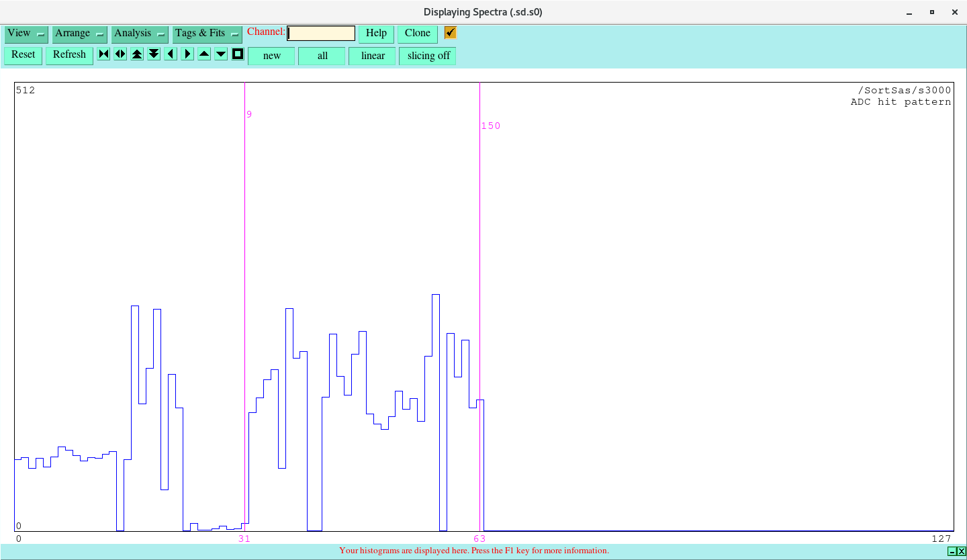Open the View menu
The height and width of the screenshot is (560, 967).
26,33
